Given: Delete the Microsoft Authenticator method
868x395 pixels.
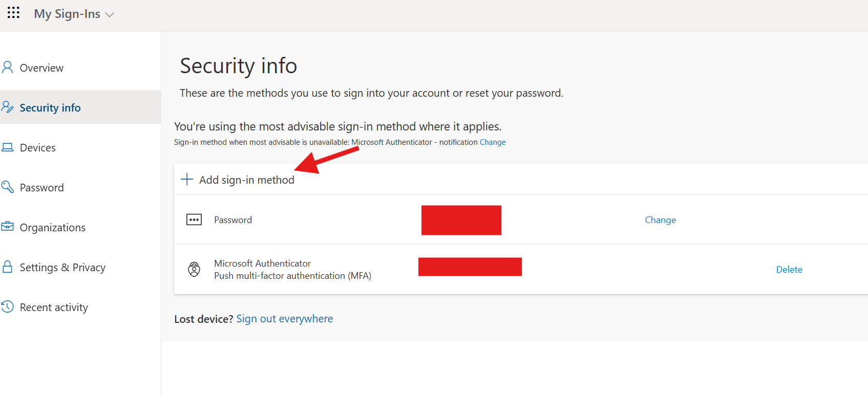Looking at the screenshot, I should click(x=789, y=270).
